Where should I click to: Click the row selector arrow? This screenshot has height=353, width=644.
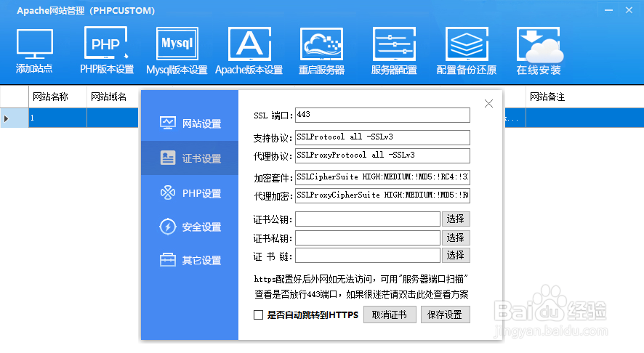pyautogui.click(x=7, y=118)
